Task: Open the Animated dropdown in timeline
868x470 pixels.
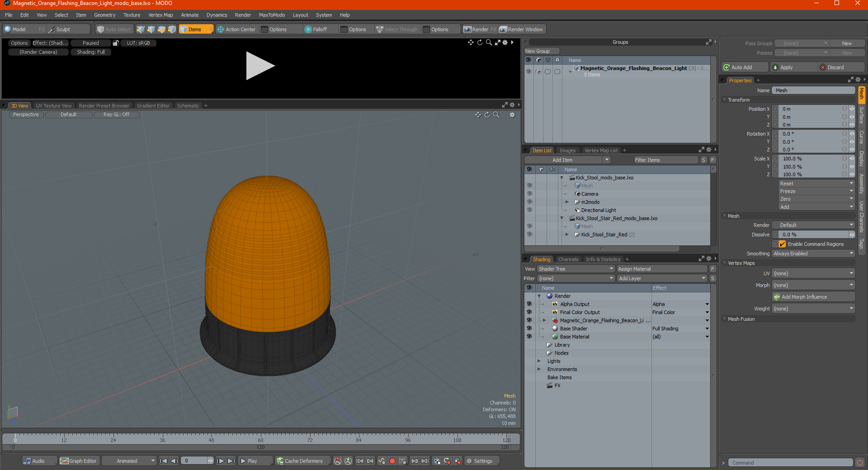Action: click(x=129, y=461)
